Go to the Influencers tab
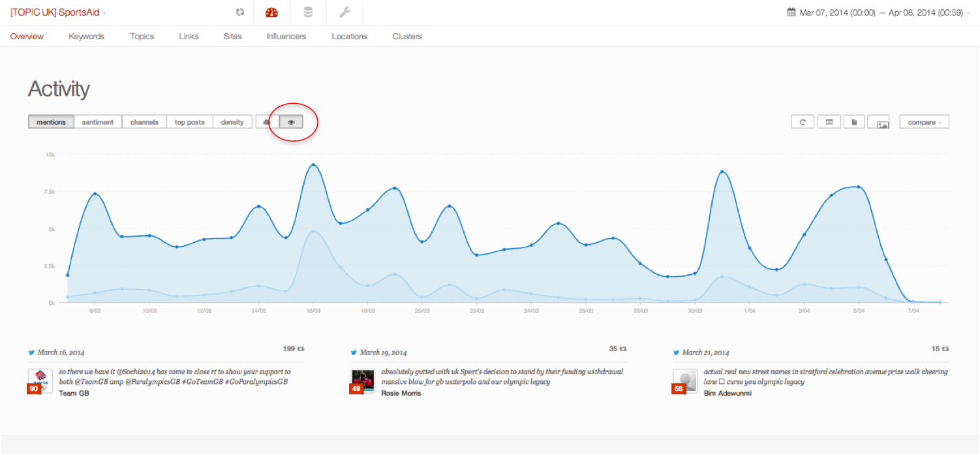Viewport: 980px width, 455px height. pyautogui.click(x=286, y=37)
